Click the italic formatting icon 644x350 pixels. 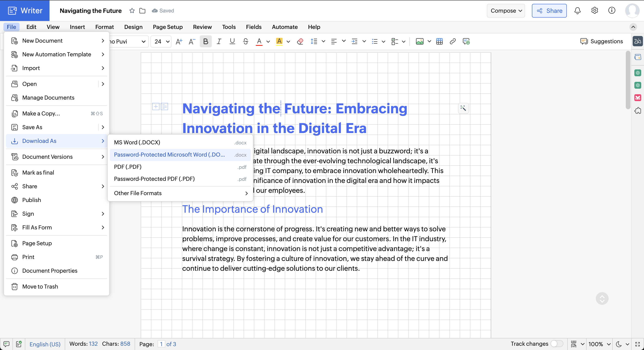(219, 42)
